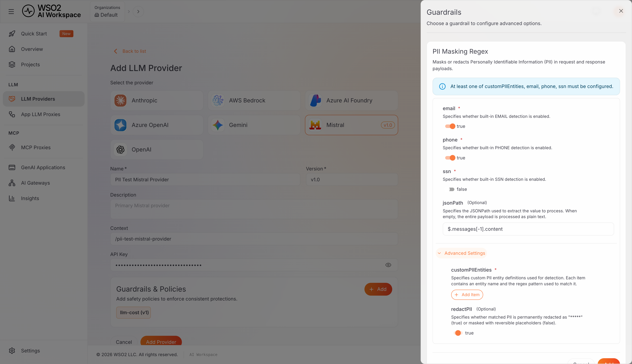This screenshot has height=364, width=632.
Task: Click the jsonPath input field
Action: point(528,229)
